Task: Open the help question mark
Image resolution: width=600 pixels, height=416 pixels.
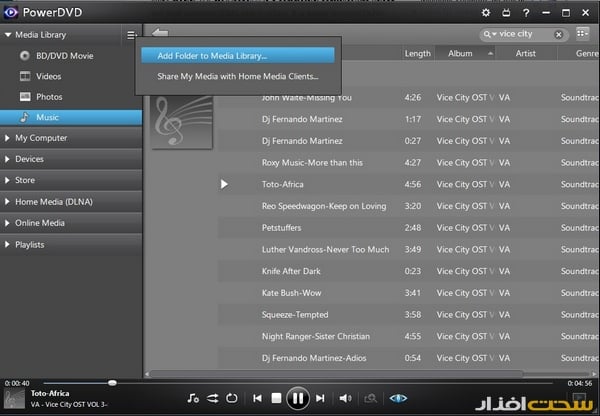Action: point(525,13)
